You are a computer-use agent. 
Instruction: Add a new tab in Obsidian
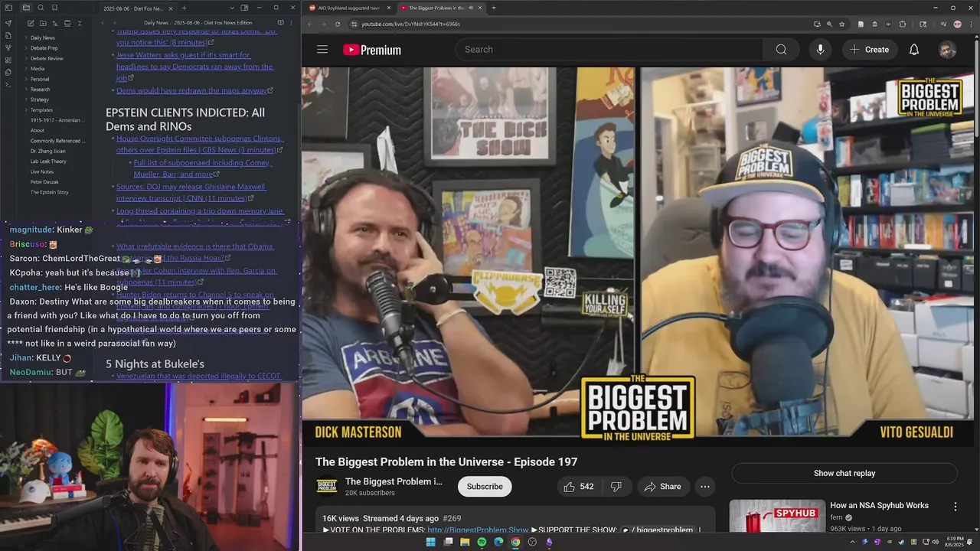[x=184, y=8]
